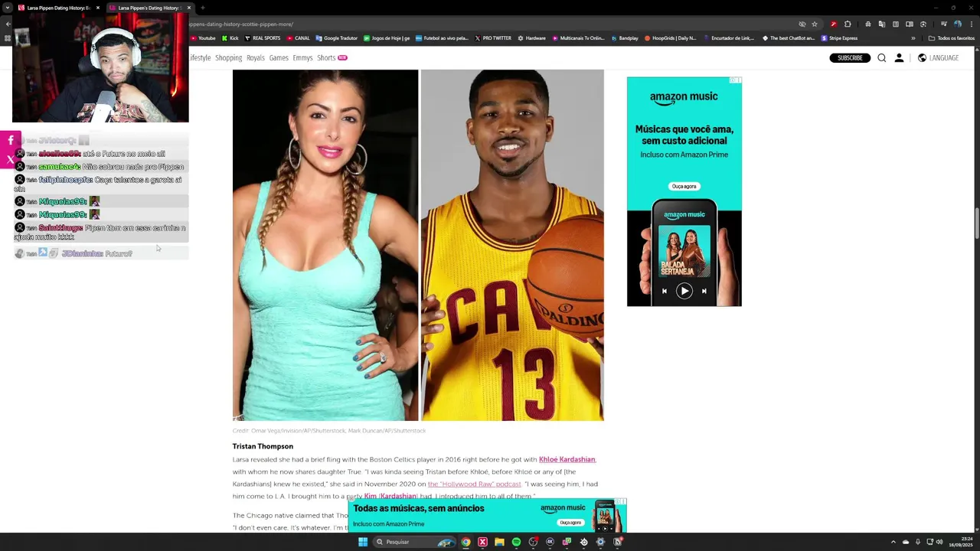980x551 pixels.
Task: Click the X share button
Action: click(10, 159)
